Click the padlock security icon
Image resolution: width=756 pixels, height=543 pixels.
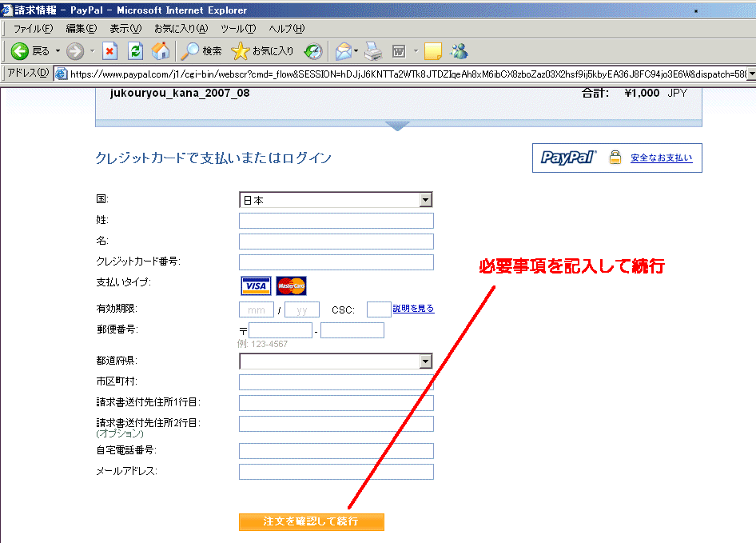point(615,157)
